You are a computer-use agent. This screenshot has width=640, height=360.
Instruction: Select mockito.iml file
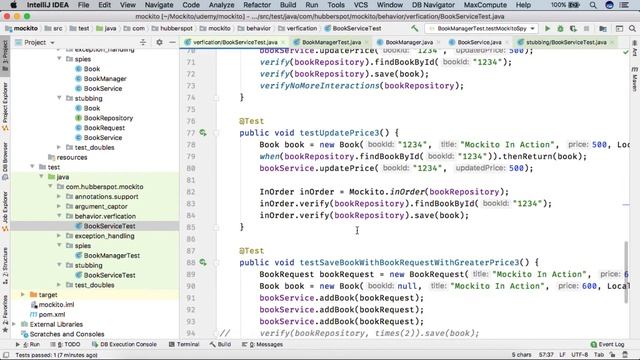pos(56,304)
